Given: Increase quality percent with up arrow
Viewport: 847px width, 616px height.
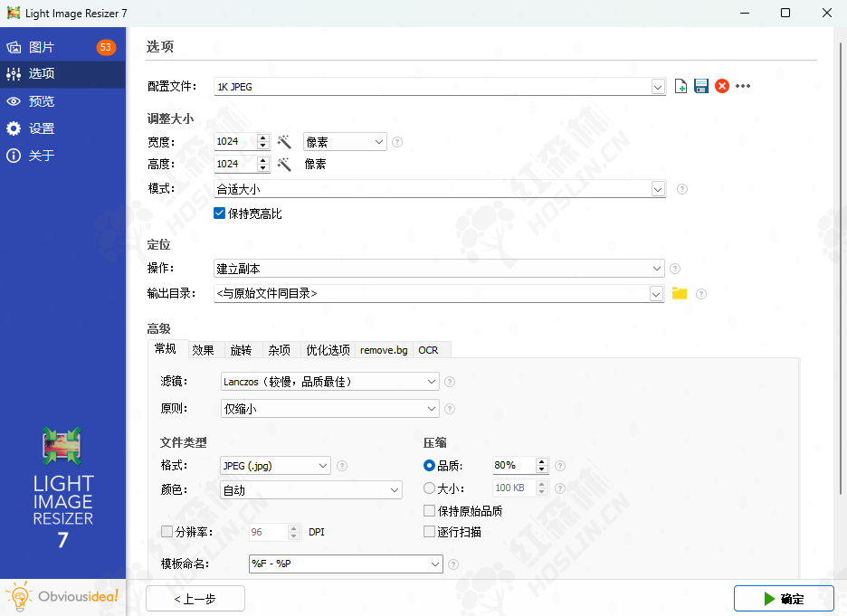Looking at the screenshot, I should point(542,461).
